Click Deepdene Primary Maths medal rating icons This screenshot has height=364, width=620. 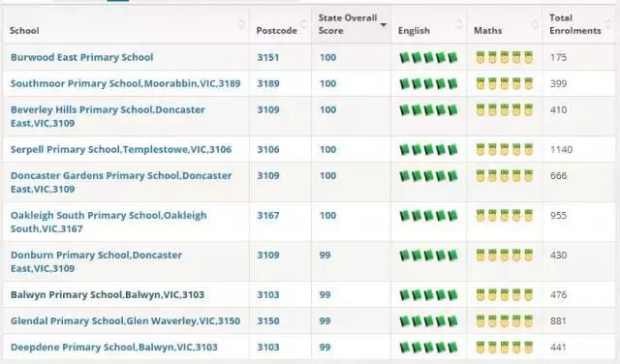point(504,348)
